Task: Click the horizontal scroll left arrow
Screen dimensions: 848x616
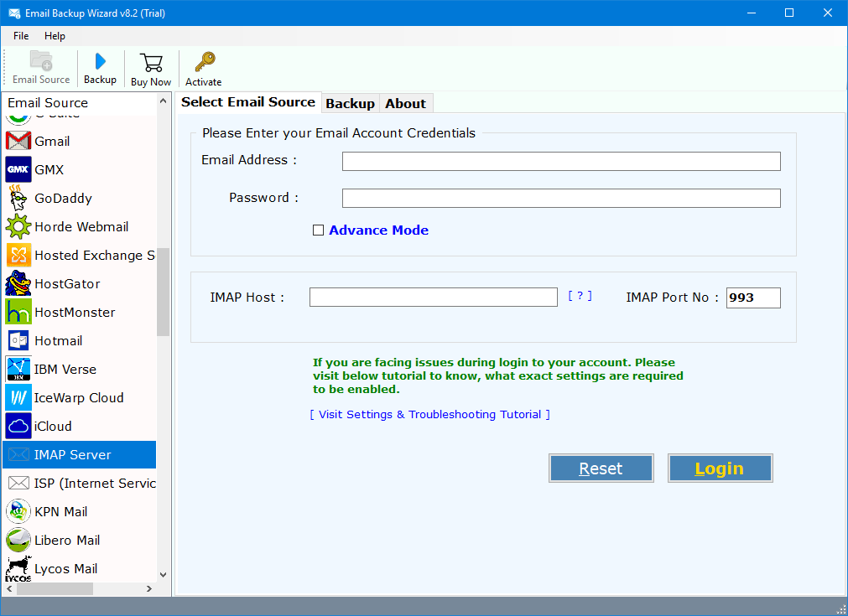Action: 10,588
